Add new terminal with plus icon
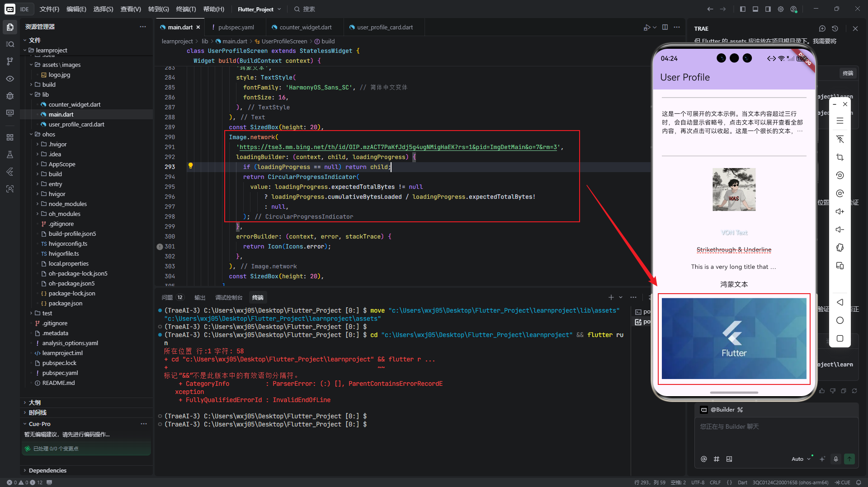Screen dimensions: 868x487 [611, 297]
